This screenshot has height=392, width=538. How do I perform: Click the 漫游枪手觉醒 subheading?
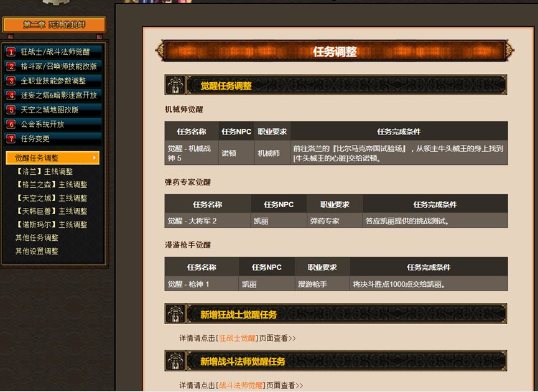(x=188, y=245)
